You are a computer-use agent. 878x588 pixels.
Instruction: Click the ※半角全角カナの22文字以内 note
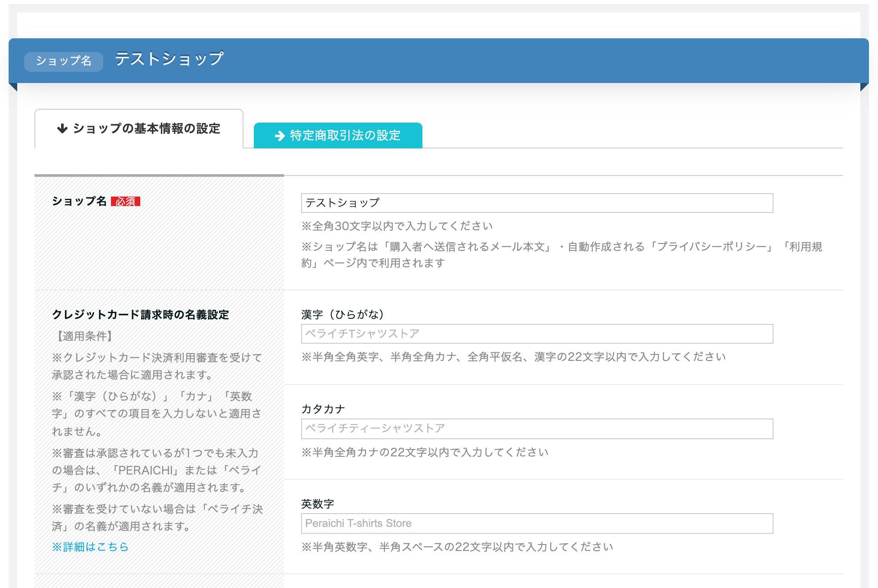425,453
